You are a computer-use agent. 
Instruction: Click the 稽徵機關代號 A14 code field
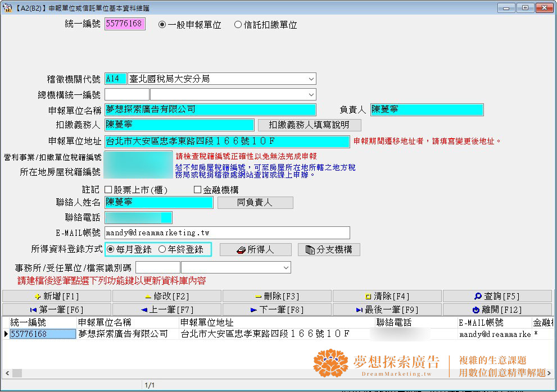[115, 79]
